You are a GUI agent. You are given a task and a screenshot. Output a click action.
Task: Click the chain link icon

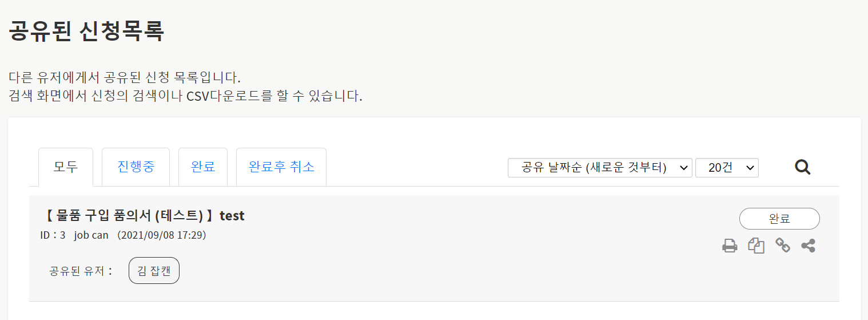(782, 246)
